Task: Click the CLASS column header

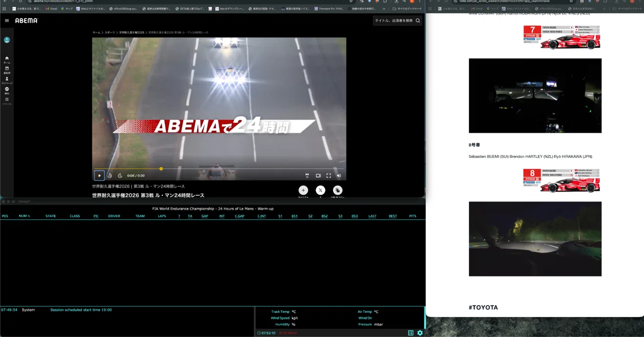Action: [x=75, y=216]
